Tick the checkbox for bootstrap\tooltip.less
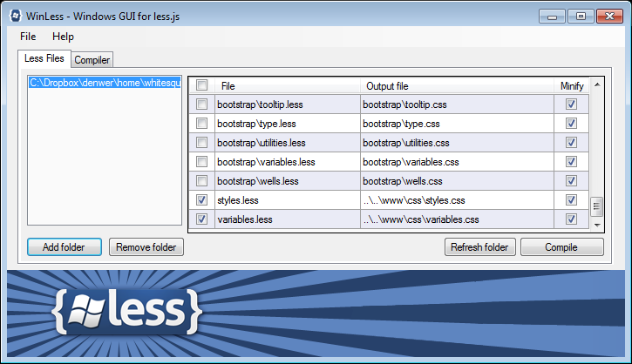This screenshot has width=632, height=364. point(201,104)
